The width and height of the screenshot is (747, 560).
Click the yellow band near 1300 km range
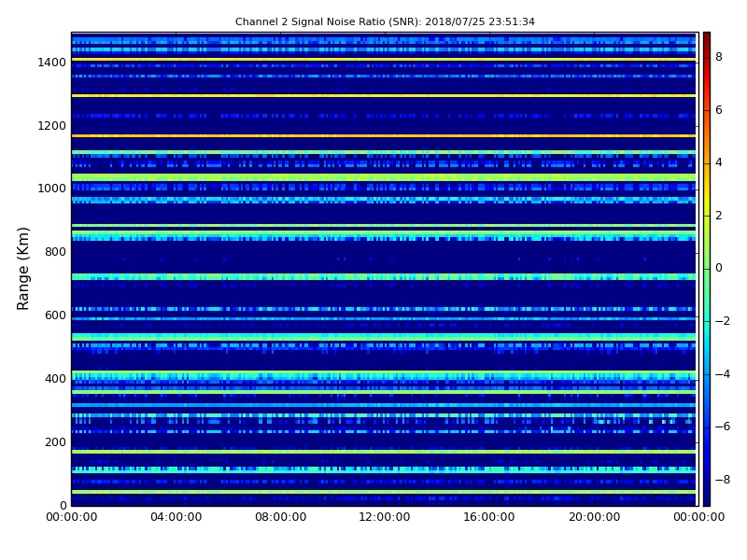point(384,96)
